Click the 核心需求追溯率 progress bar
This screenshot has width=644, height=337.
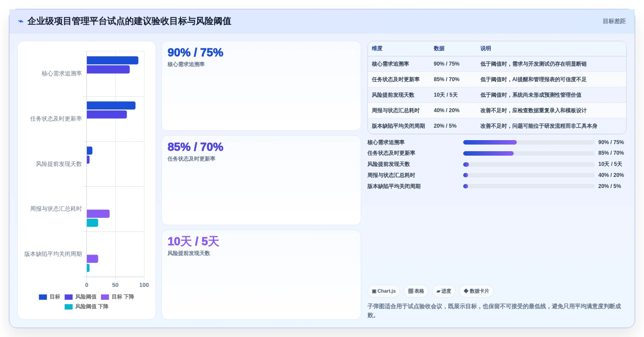point(529,142)
